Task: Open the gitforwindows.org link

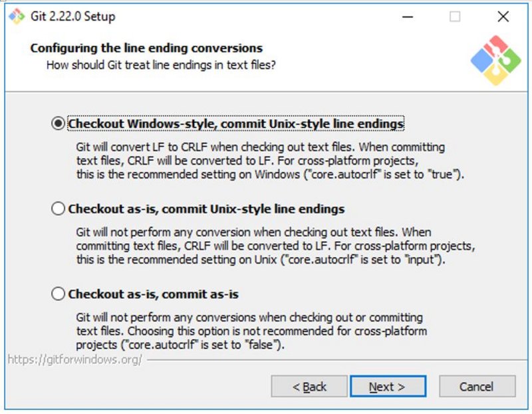Action: [74, 360]
